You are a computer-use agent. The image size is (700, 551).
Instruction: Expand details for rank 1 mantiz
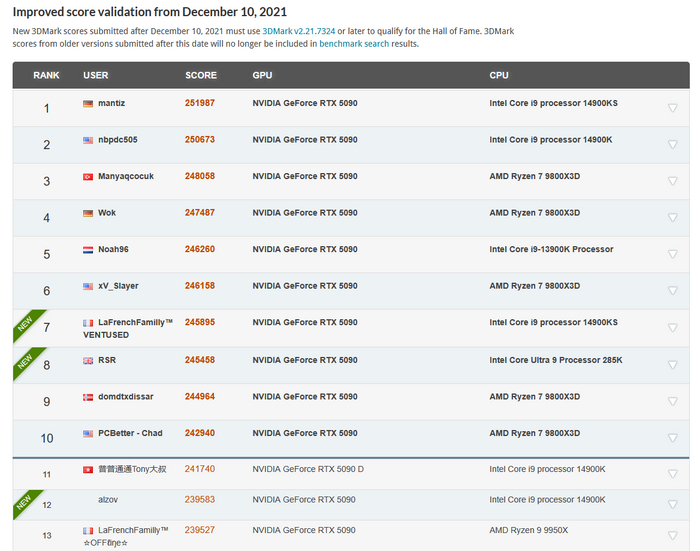point(672,108)
